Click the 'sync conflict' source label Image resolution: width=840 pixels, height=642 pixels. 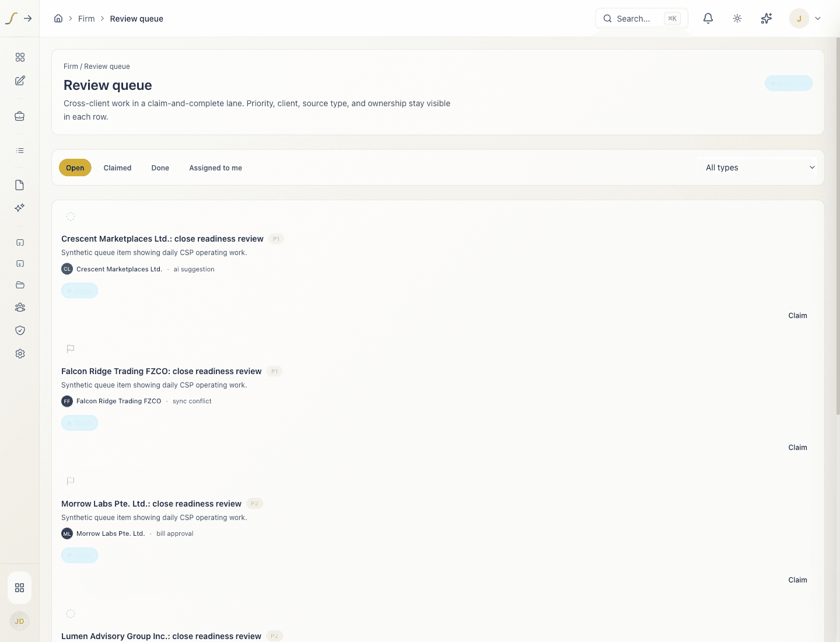click(x=192, y=402)
